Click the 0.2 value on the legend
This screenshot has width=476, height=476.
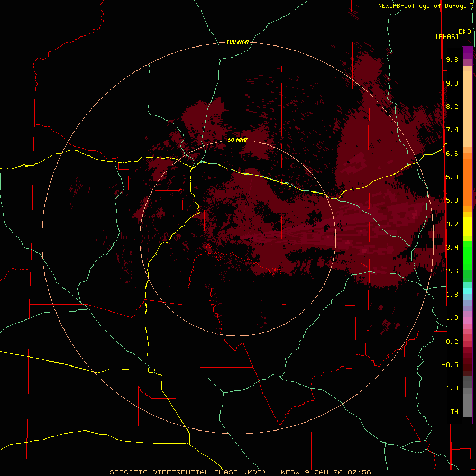452,342
